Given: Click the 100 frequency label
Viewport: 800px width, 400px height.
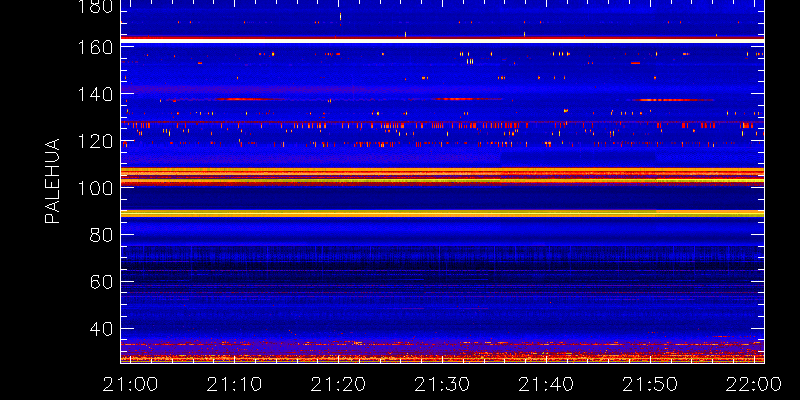Looking at the screenshot, I should [x=95, y=188].
